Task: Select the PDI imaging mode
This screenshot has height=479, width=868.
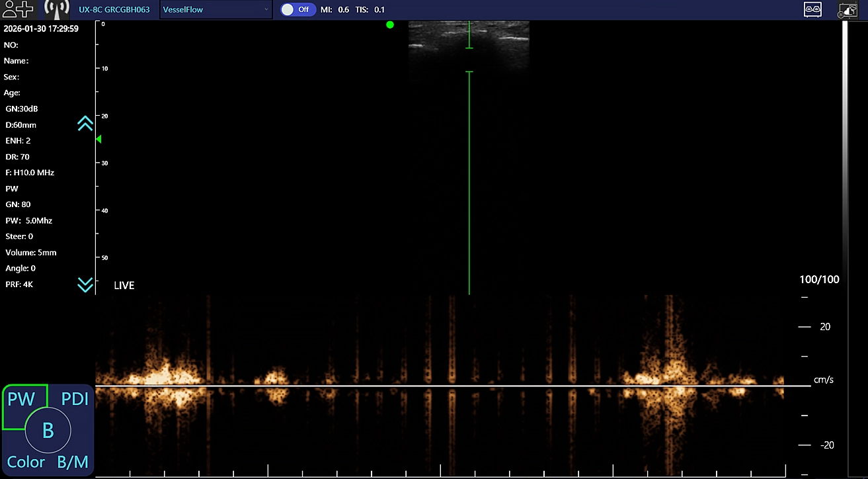Action: (x=75, y=399)
